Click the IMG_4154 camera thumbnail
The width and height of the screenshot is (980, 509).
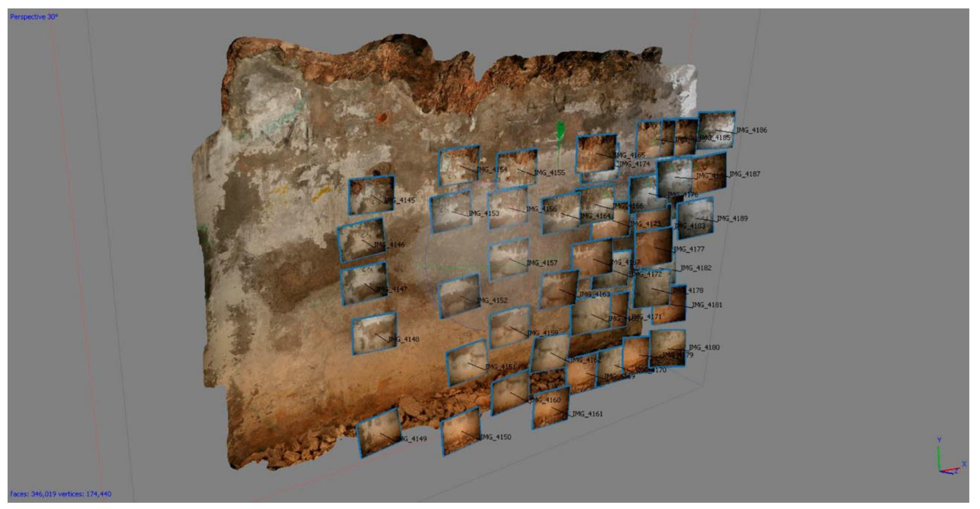tap(459, 165)
